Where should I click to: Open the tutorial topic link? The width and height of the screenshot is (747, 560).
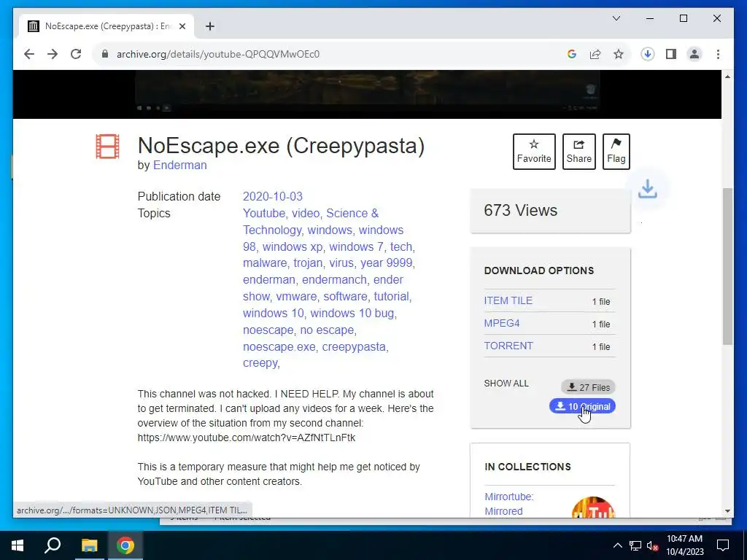391,296
